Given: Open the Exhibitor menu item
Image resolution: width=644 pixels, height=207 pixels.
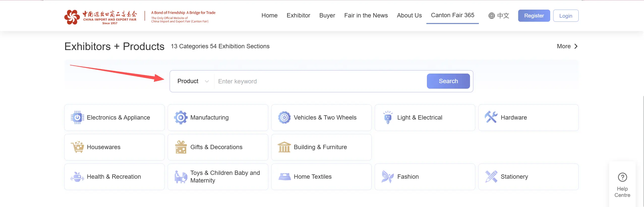Looking at the screenshot, I should (298, 15).
